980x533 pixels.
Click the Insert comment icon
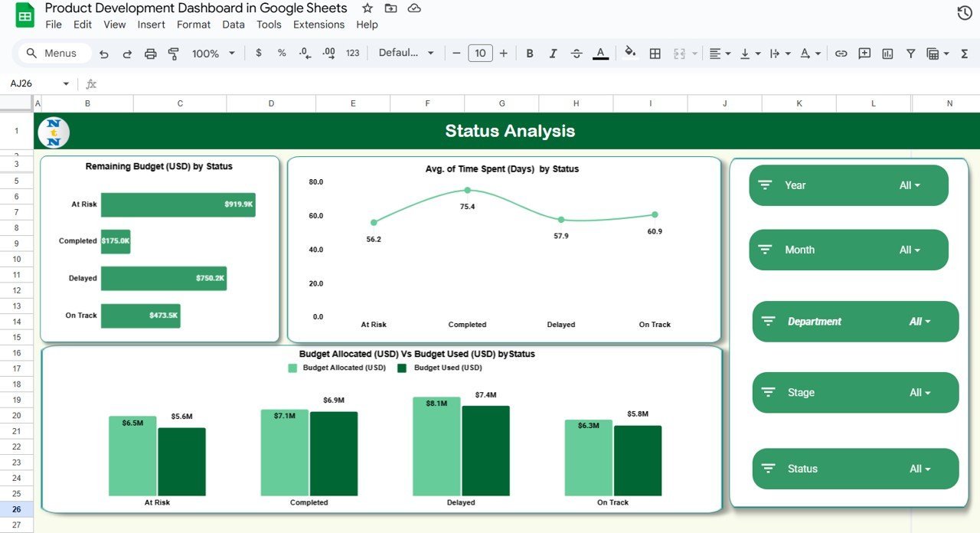pos(864,53)
